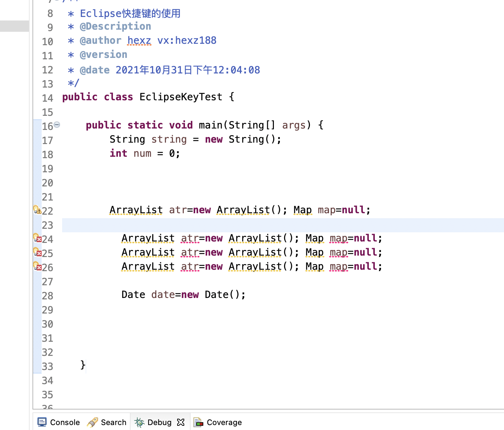Viewport: 504px width, 430px height.
Task: Open quick fix for the line 26 error
Action: click(37, 266)
